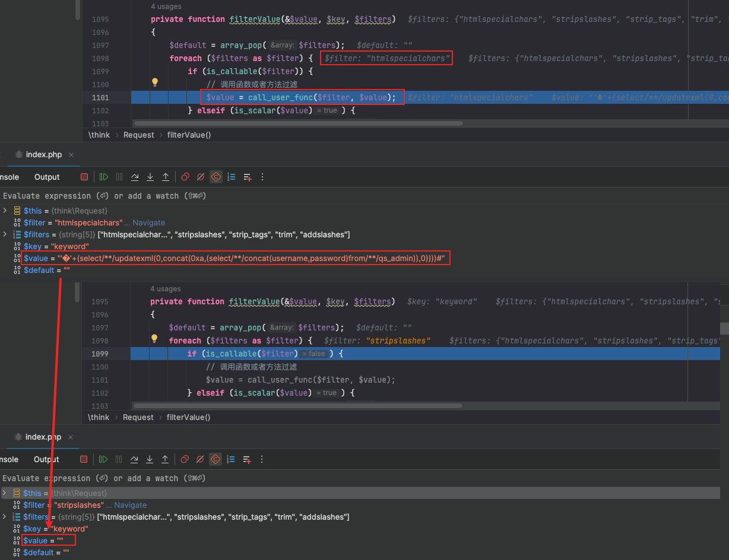The width and height of the screenshot is (729, 560).
Task: Stop the debug session in upper panel
Action: 84,177
